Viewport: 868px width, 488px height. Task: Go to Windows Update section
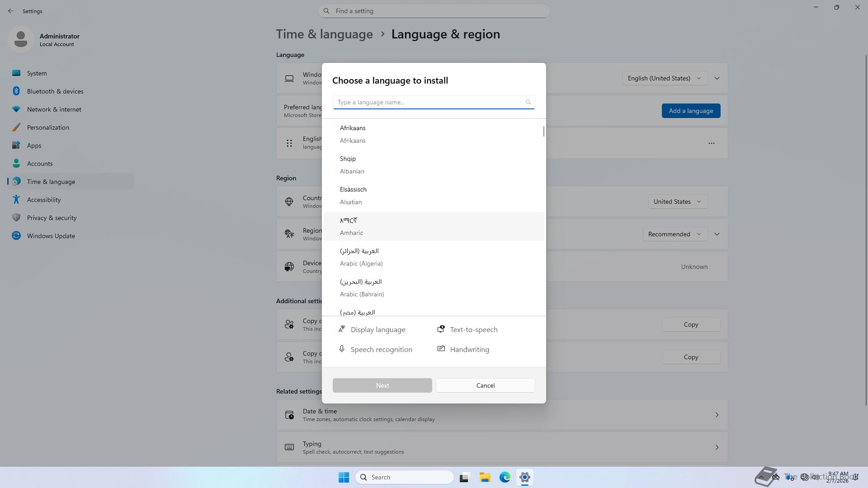tap(51, 236)
